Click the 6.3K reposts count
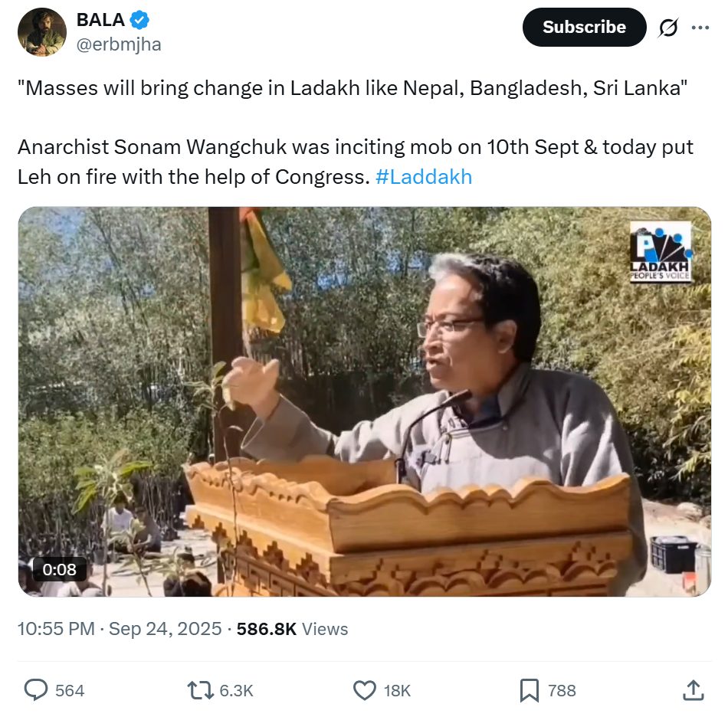Screen dimensions: 728x717 [x=236, y=690]
